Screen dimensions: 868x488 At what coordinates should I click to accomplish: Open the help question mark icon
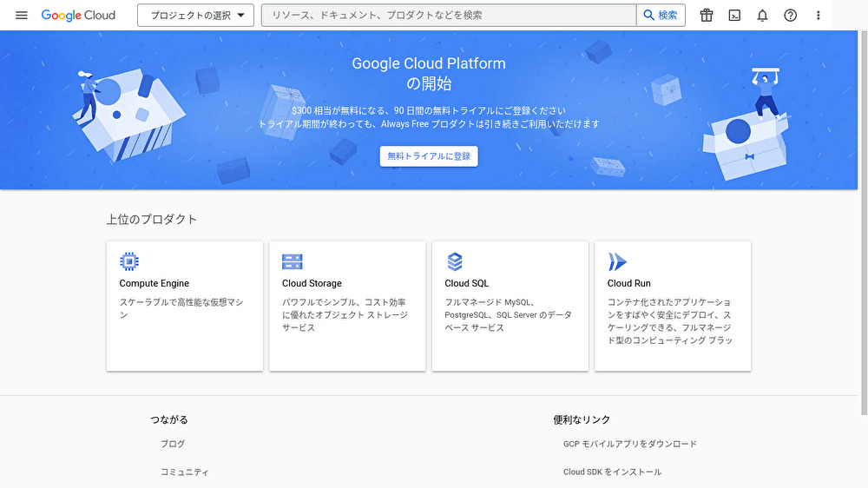click(x=790, y=16)
